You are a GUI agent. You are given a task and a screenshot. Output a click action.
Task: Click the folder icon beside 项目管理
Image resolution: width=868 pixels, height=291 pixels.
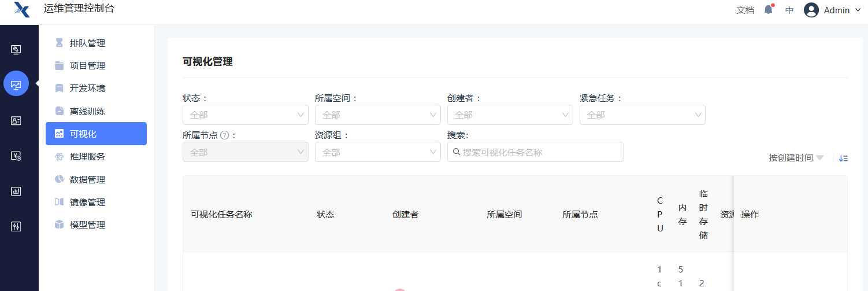point(59,65)
